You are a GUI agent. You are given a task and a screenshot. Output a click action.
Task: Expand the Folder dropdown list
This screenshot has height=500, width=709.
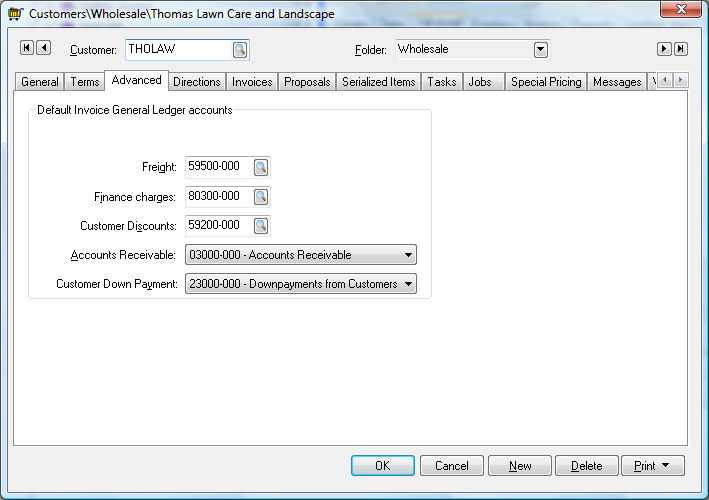pyautogui.click(x=541, y=49)
